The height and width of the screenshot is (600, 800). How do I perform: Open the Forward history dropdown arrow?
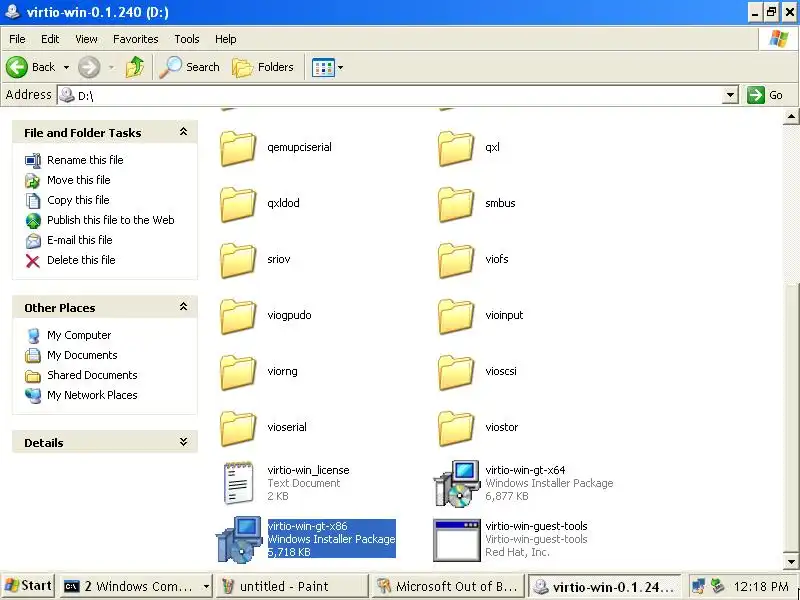pyautogui.click(x=111, y=67)
